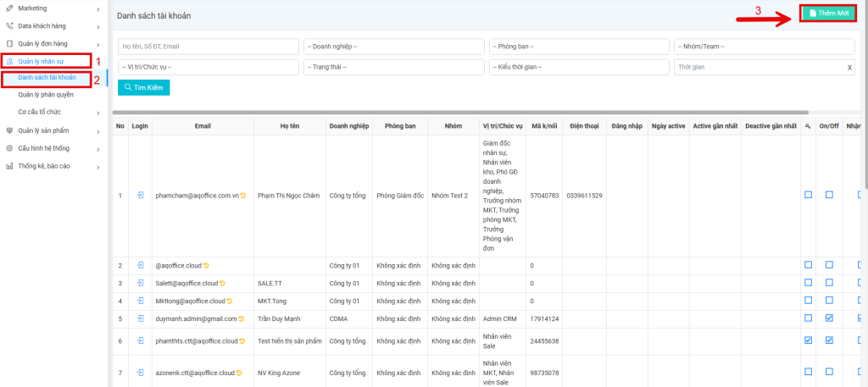The width and height of the screenshot is (868, 387).
Task: Tick On/Off checkbox for Phạm Thị Ngọc Châm
Action: [829, 196]
